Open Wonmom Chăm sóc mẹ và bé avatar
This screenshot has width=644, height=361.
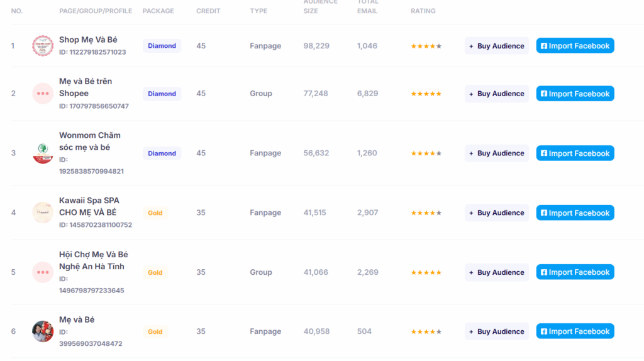(43, 153)
